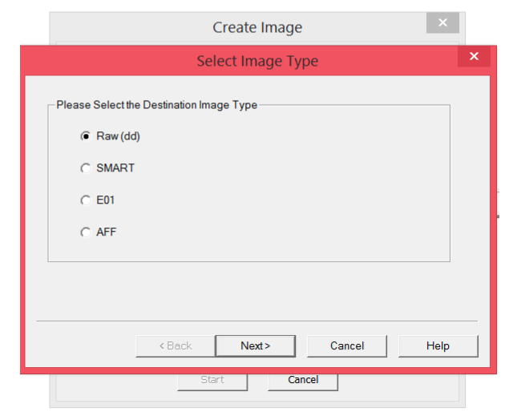The width and height of the screenshot is (521, 420).
Task: Click the disabled Start button
Action: 212,380
